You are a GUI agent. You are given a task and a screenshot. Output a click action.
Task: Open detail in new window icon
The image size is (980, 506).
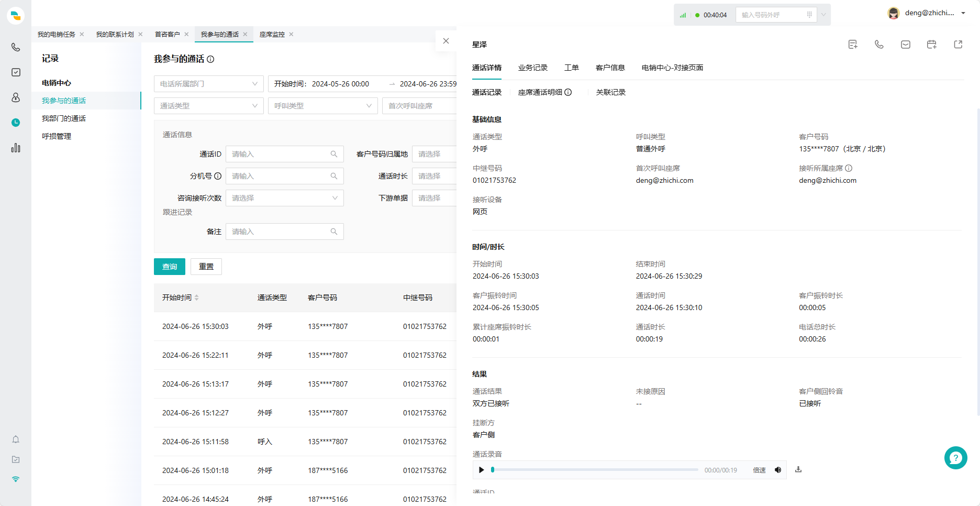click(x=958, y=45)
